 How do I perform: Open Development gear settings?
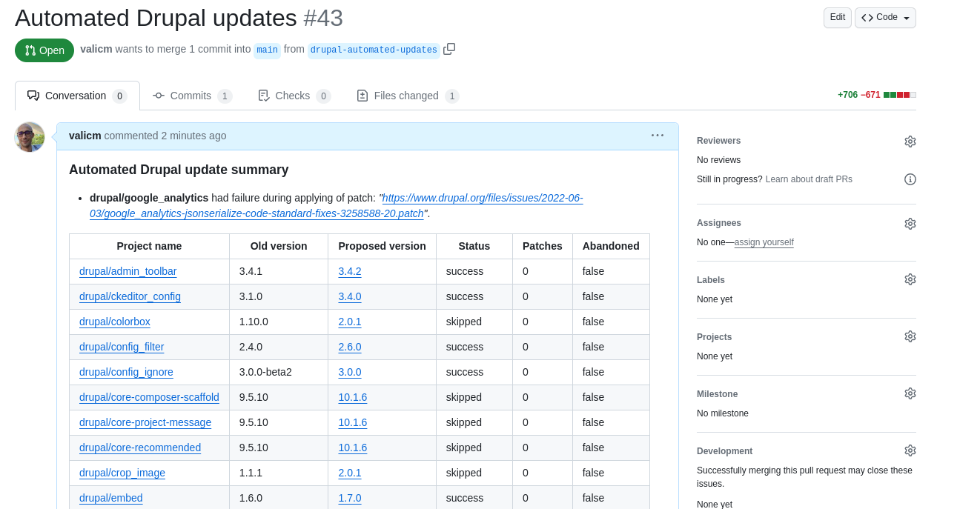(x=910, y=450)
